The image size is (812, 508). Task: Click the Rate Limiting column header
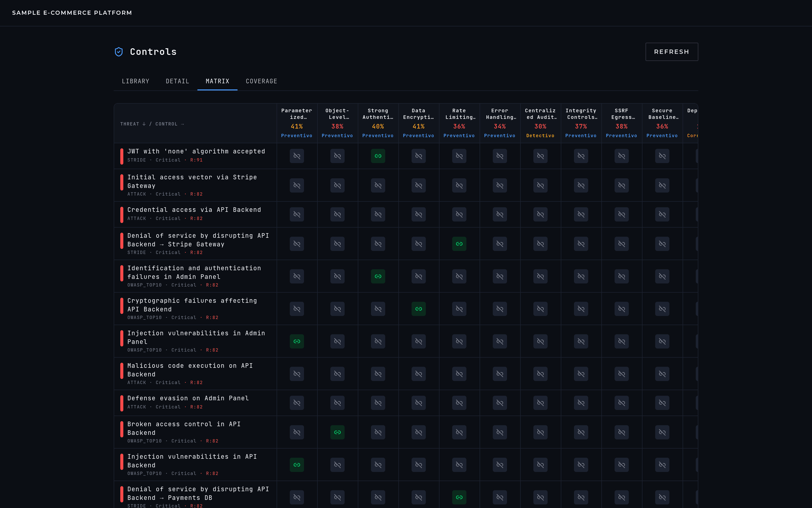pyautogui.click(x=459, y=123)
